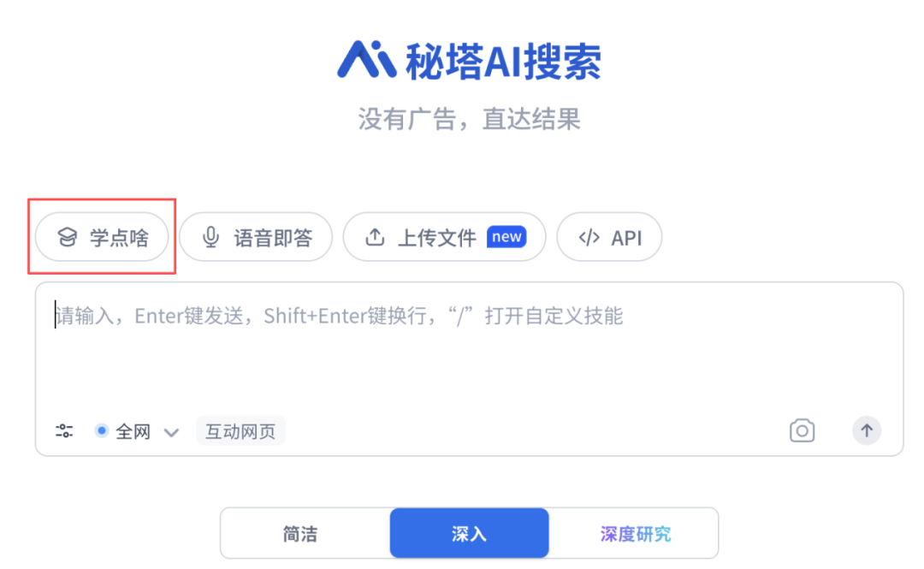Choose the 深度研究 mode tab
The height and width of the screenshot is (569, 924).
tap(633, 534)
